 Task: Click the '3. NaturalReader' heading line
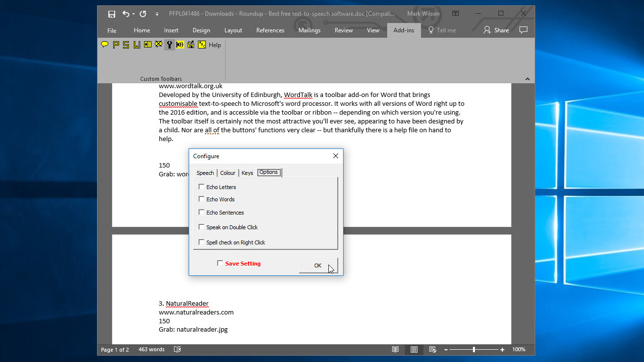pos(184,303)
